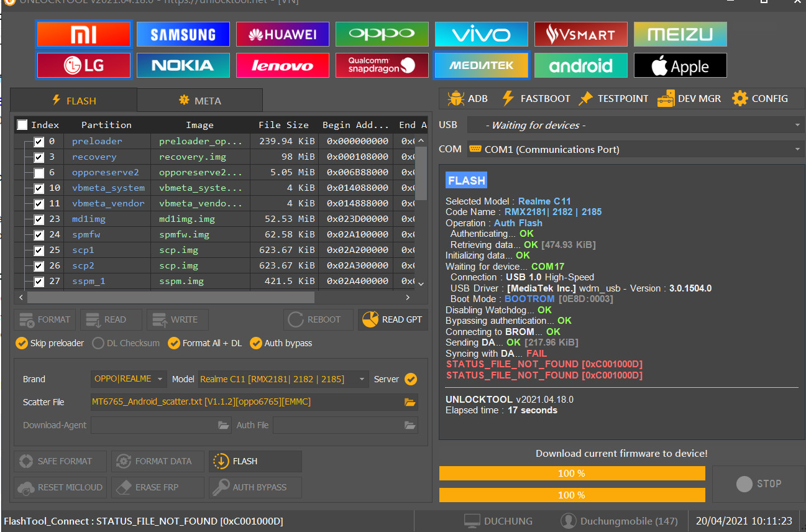This screenshot has width=806, height=532.
Task: Click the DUCHUNG computer name entry
Action: coord(499,521)
